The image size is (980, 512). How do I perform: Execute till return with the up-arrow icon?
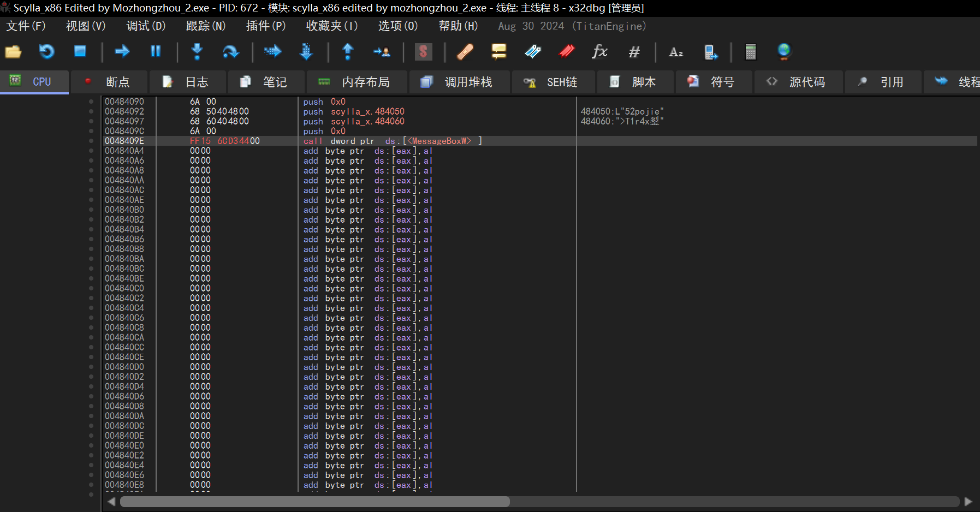point(348,52)
